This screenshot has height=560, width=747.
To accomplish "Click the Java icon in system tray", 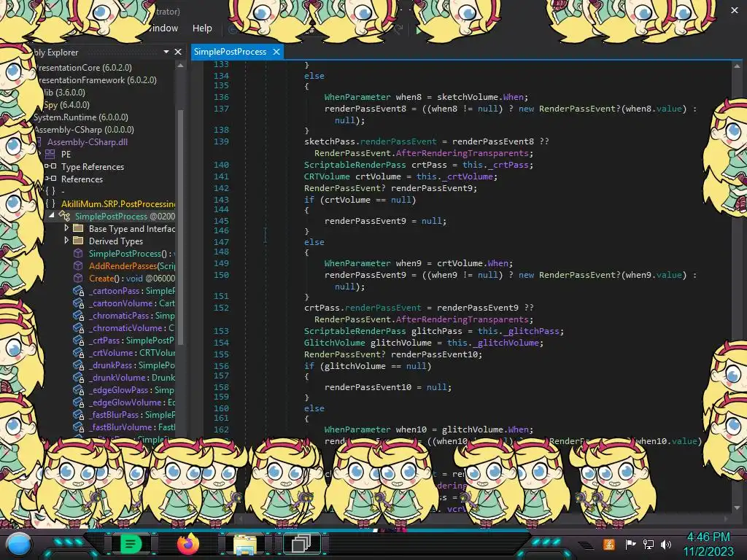I will point(609,544).
